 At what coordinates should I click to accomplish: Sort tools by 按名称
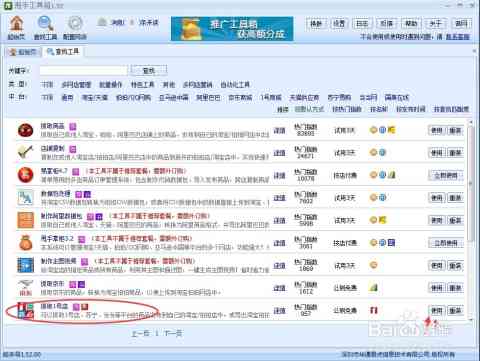379,109
